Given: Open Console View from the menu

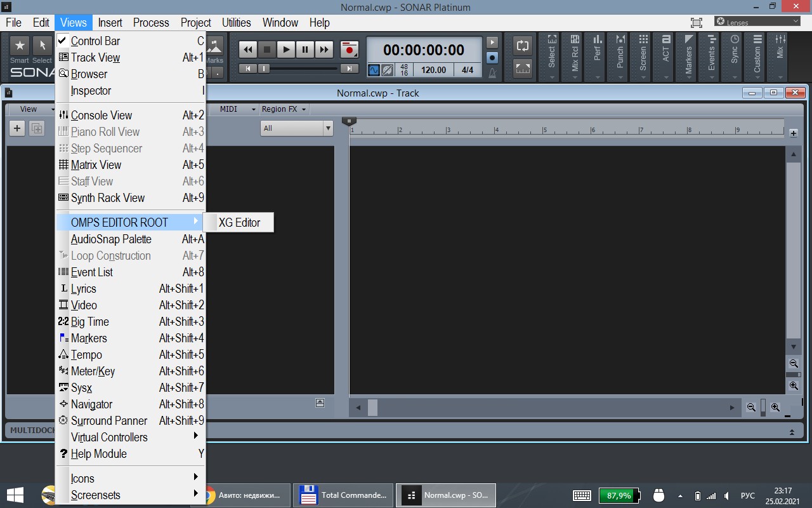Looking at the screenshot, I should click(131, 115).
